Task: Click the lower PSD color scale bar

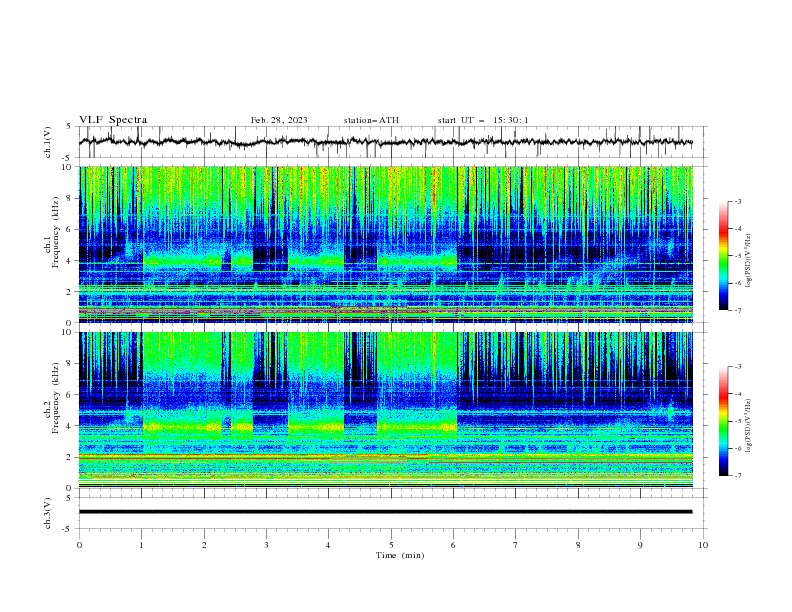Action: 723,421
